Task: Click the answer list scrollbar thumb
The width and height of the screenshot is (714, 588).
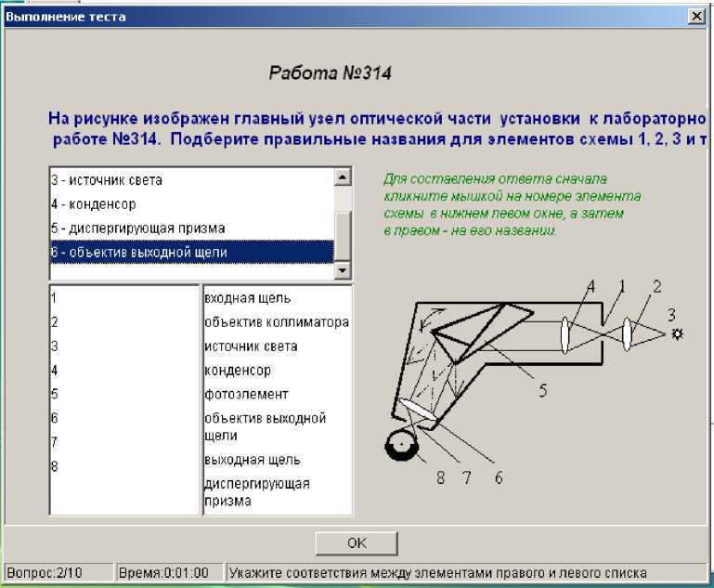Action: coord(343,235)
